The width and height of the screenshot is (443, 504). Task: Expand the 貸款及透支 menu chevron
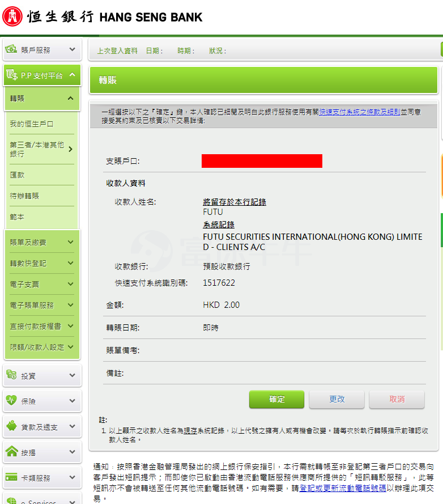(x=73, y=426)
